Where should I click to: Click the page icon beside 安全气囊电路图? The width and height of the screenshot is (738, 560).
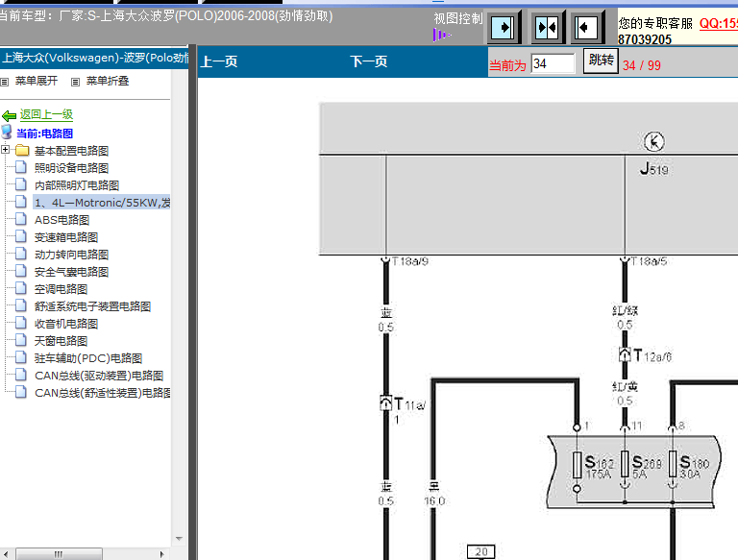[21, 271]
